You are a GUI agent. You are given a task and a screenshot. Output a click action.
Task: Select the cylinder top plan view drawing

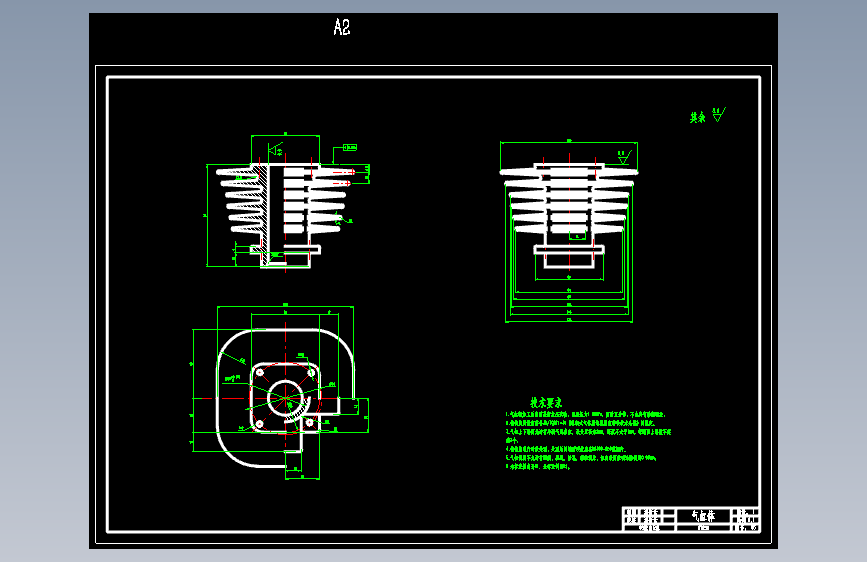(x=281, y=392)
